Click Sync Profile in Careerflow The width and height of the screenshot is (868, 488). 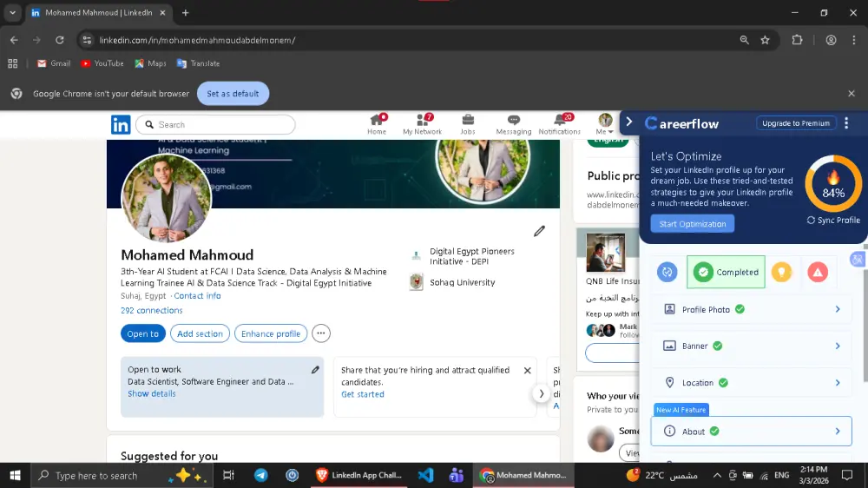pyautogui.click(x=833, y=221)
